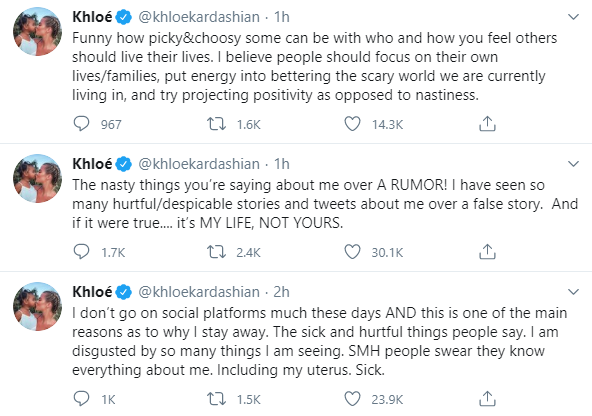Reply to the 'Funny how picky&choosy' tweet
The image size is (592, 416).
click(81, 123)
